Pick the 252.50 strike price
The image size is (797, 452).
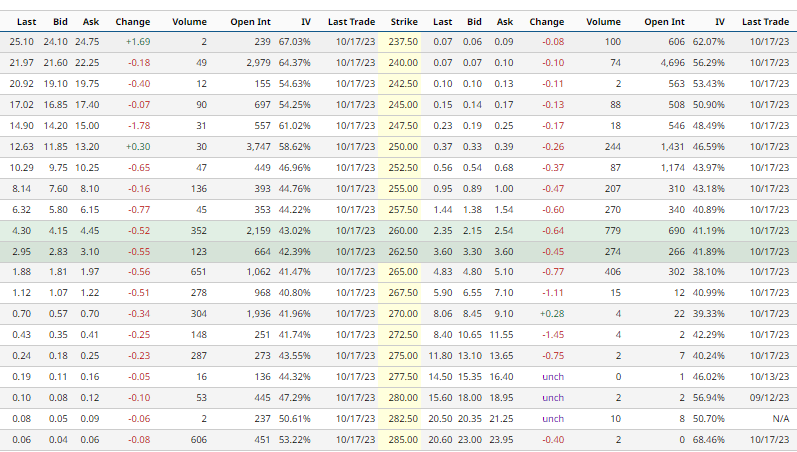pyautogui.click(x=403, y=168)
